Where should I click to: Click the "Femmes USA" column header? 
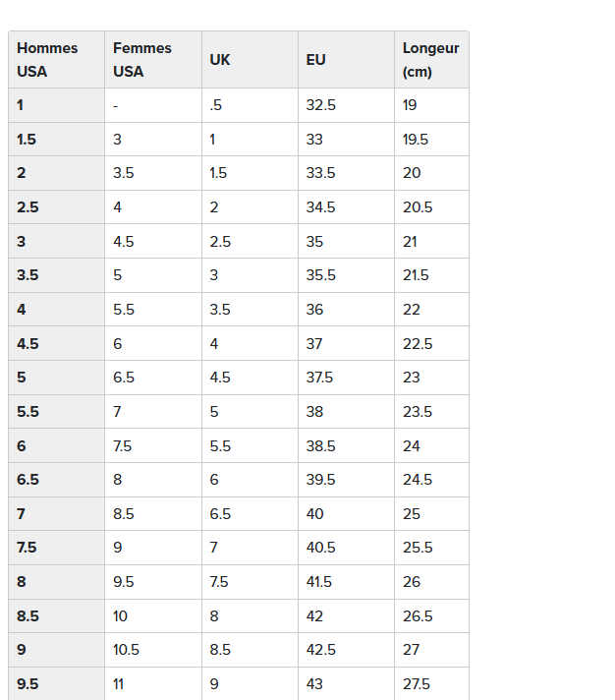coord(142,60)
